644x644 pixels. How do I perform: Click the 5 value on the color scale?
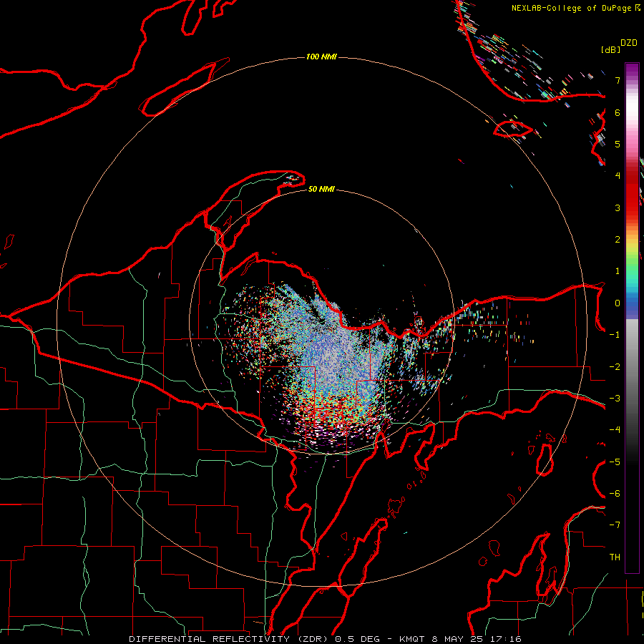(618, 144)
